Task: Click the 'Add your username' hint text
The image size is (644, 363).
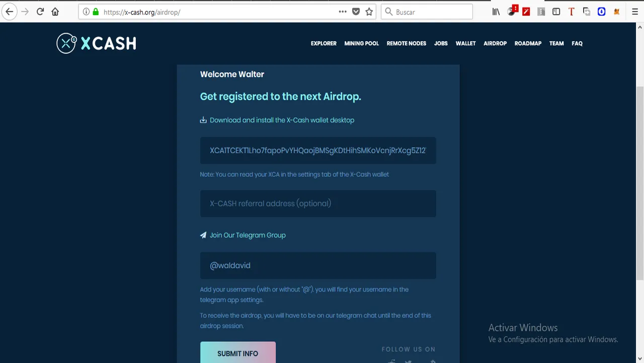Action: pyautogui.click(x=304, y=295)
